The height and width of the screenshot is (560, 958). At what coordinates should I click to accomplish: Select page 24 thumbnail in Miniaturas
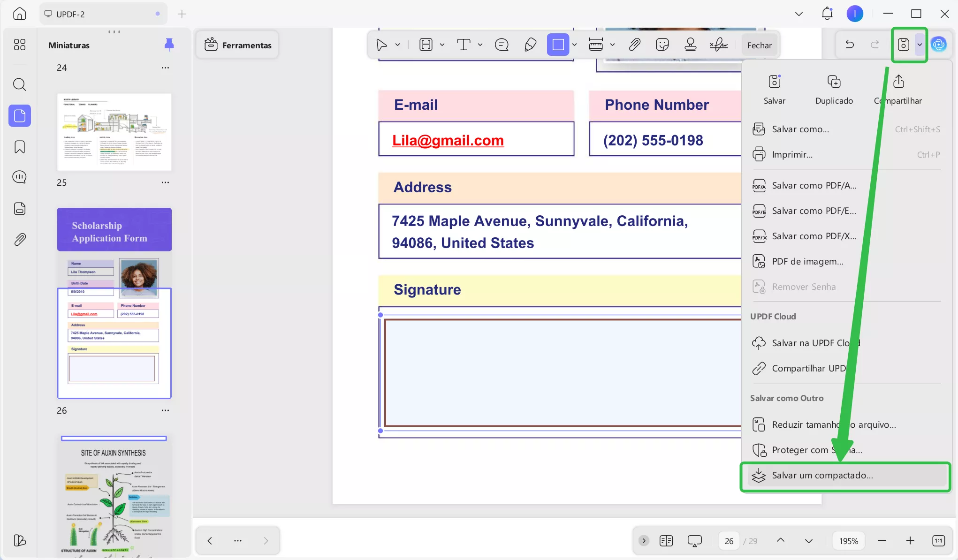[x=114, y=132]
